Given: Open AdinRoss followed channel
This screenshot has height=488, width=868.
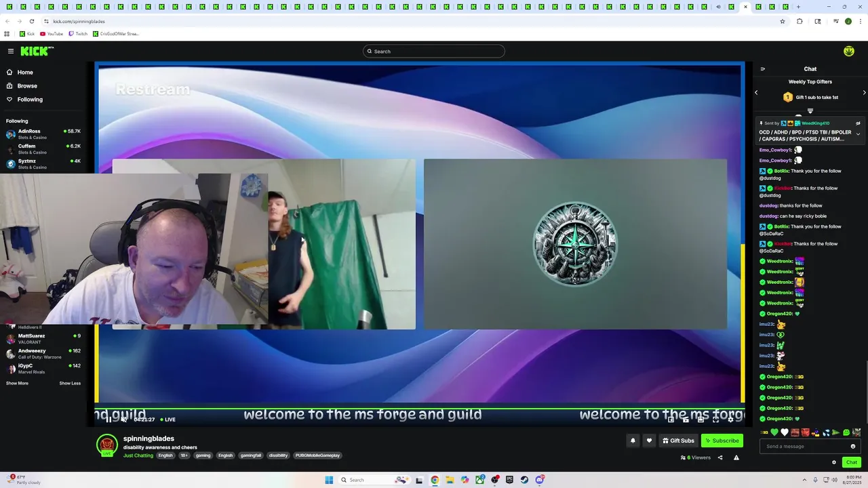Looking at the screenshot, I should [x=43, y=134].
